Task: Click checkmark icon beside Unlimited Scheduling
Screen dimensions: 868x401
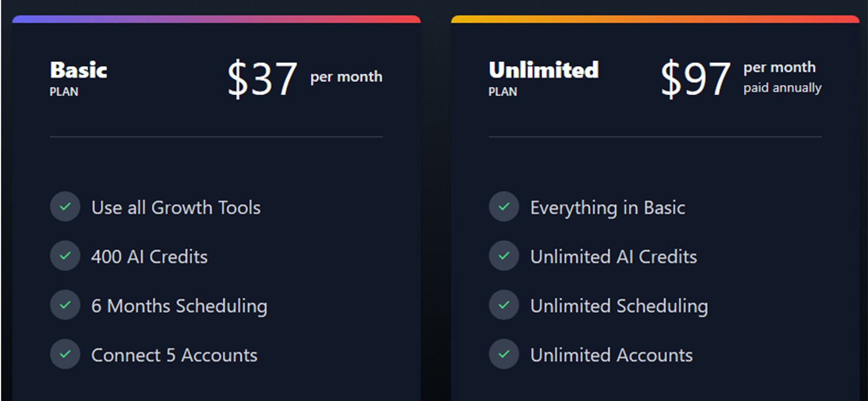Action: (504, 305)
